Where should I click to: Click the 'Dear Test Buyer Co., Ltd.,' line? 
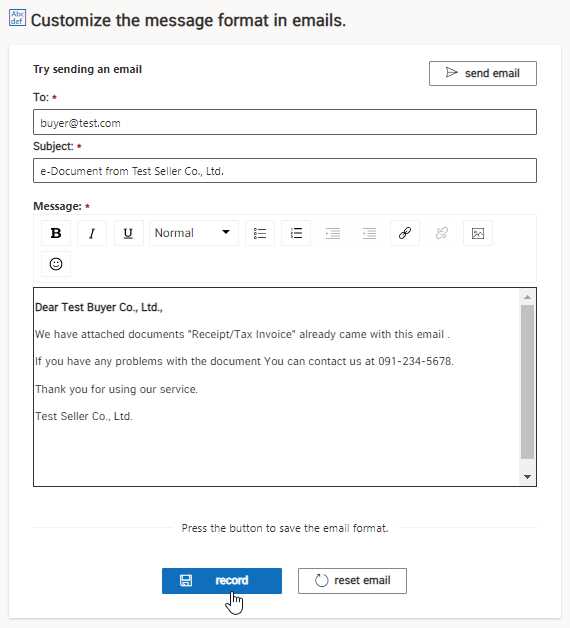point(99,307)
